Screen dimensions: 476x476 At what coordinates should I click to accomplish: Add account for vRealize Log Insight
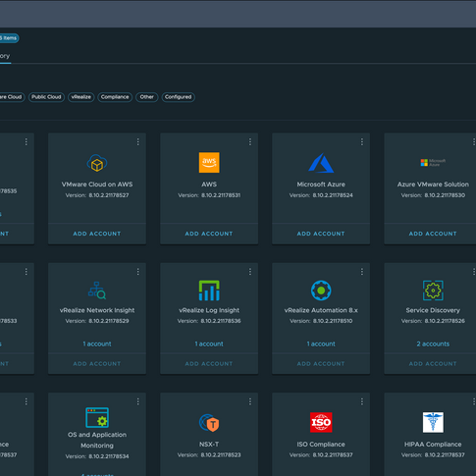point(209,363)
